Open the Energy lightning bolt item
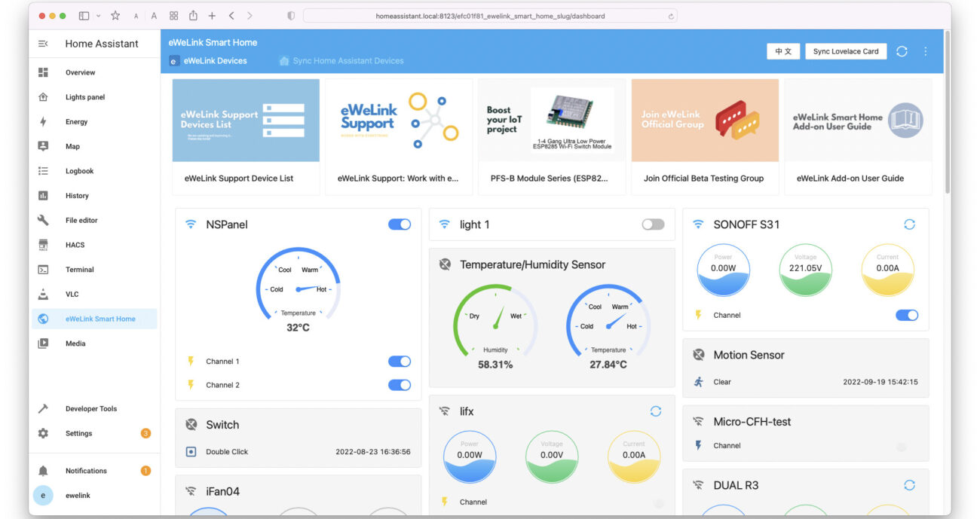The width and height of the screenshot is (980, 519). click(x=94, y=122)
